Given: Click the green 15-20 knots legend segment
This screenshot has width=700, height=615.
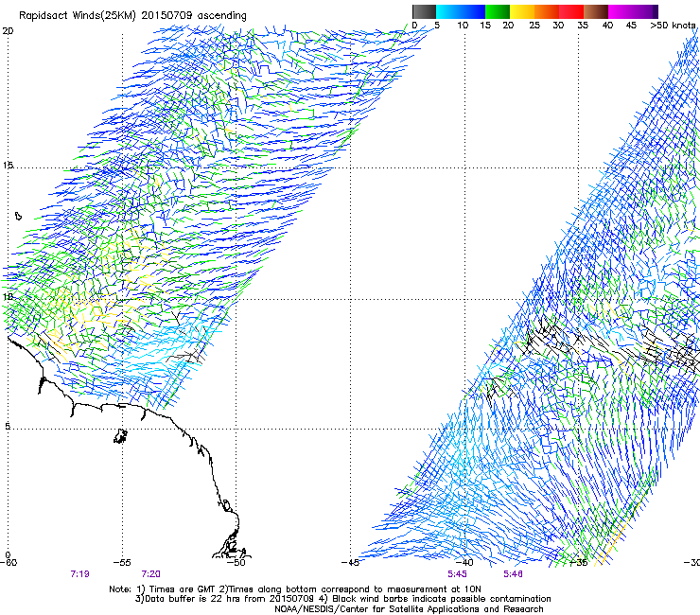Looking at the screenshot, I should [498, 11].
